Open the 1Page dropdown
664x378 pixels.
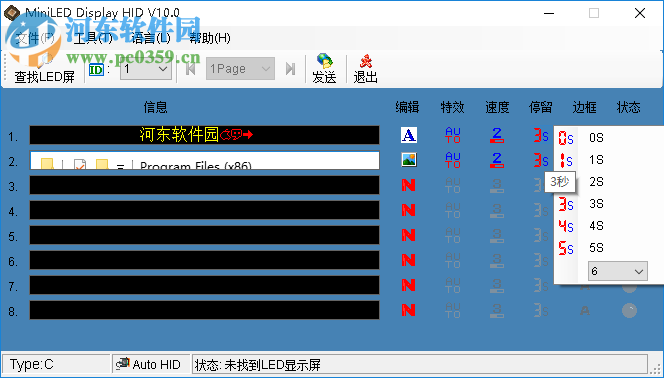[240, 69]
